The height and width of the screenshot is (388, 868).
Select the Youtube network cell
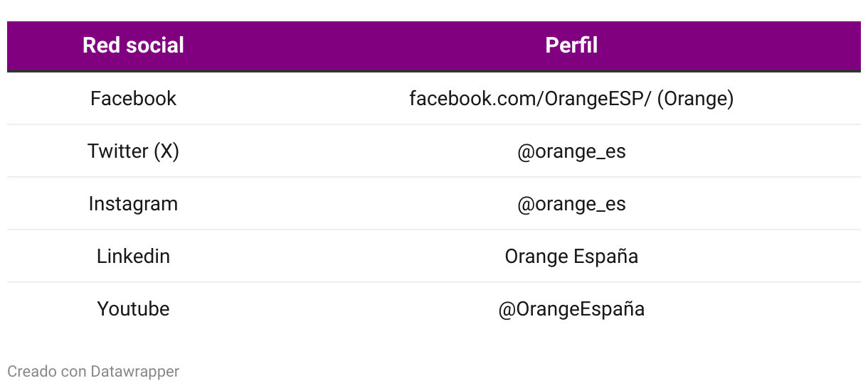click(133, 308)
